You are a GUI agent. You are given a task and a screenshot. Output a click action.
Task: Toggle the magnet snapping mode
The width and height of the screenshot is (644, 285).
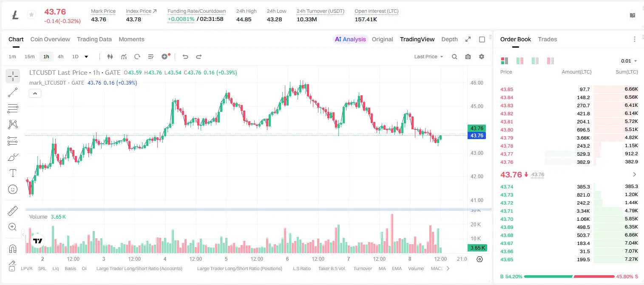pos(13,249)
